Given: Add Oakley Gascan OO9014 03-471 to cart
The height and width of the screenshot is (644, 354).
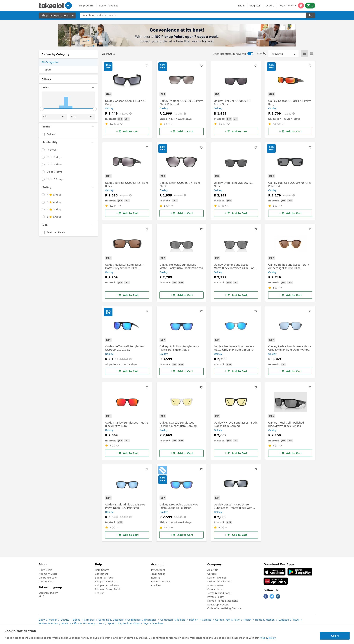Looking at the screenshot, I should point(127,132).
